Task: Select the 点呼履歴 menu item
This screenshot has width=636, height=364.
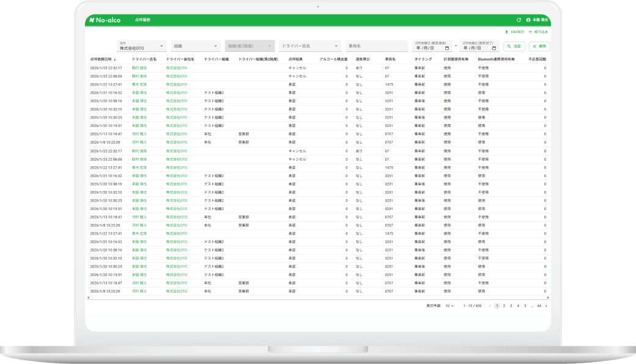Action: pos(142,20)
